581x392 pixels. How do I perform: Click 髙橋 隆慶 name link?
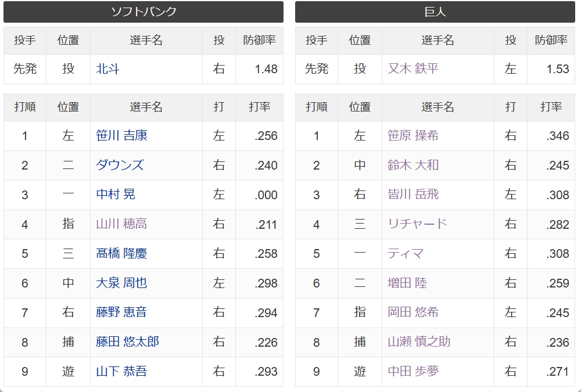click(121, 253)
